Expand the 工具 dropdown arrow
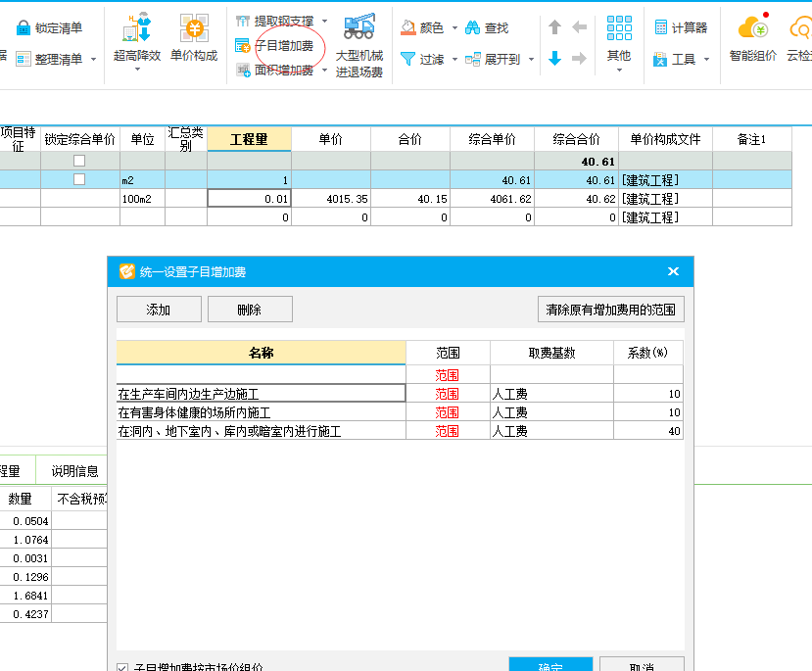 706,60
